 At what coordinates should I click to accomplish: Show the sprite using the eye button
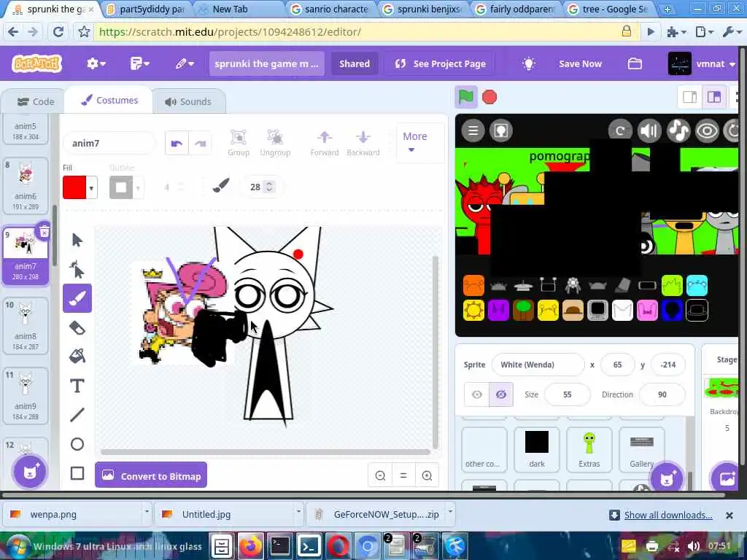point(477,394)
